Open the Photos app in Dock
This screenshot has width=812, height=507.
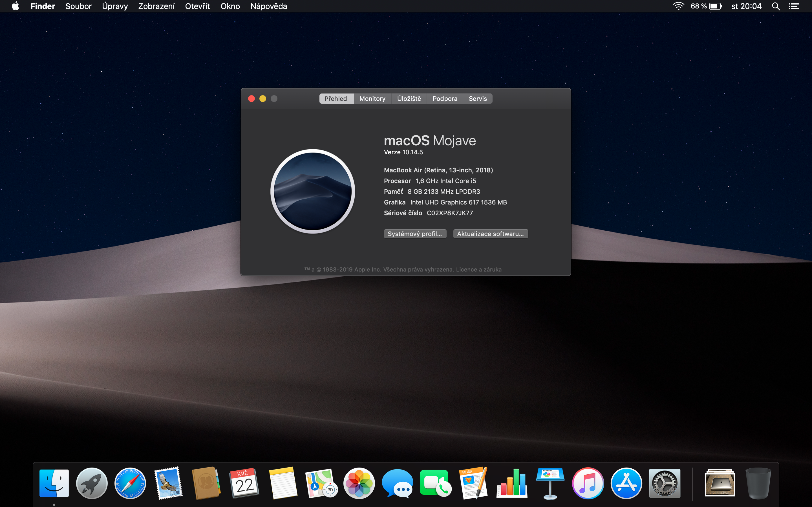(359, 483)
